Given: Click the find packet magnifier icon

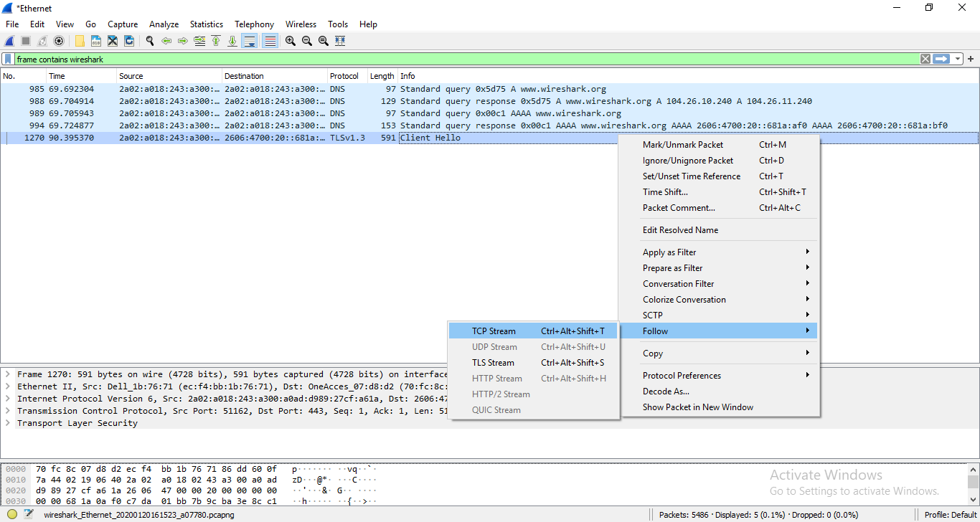Looking at the screenshot, I should tap(150, 41).
